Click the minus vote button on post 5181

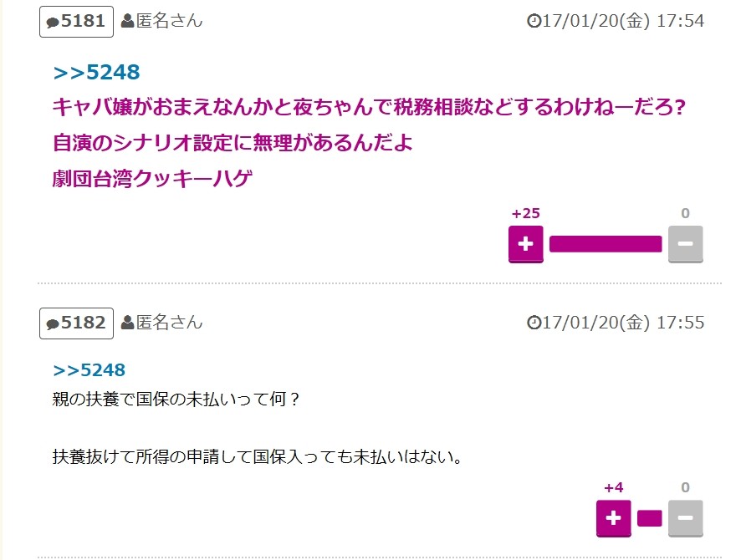coord(685,244)
